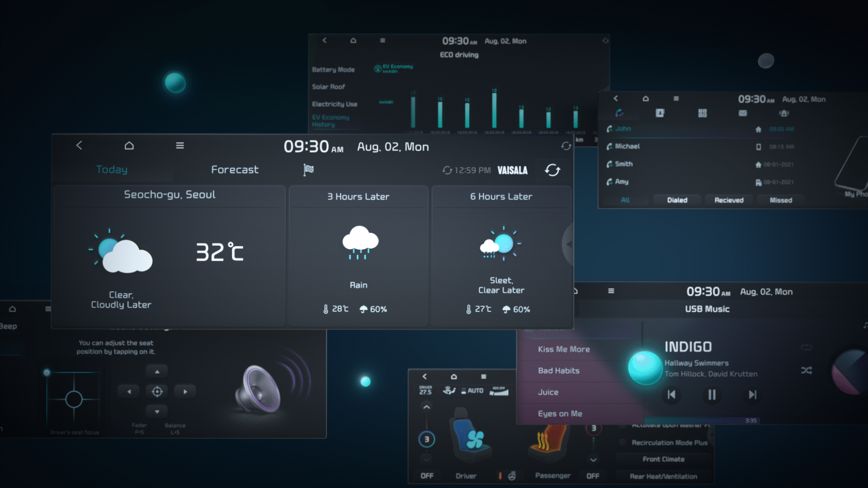Open the contacts icon in phone window
This screenshot has height=488, width=868.
click(x=660, y=113)
